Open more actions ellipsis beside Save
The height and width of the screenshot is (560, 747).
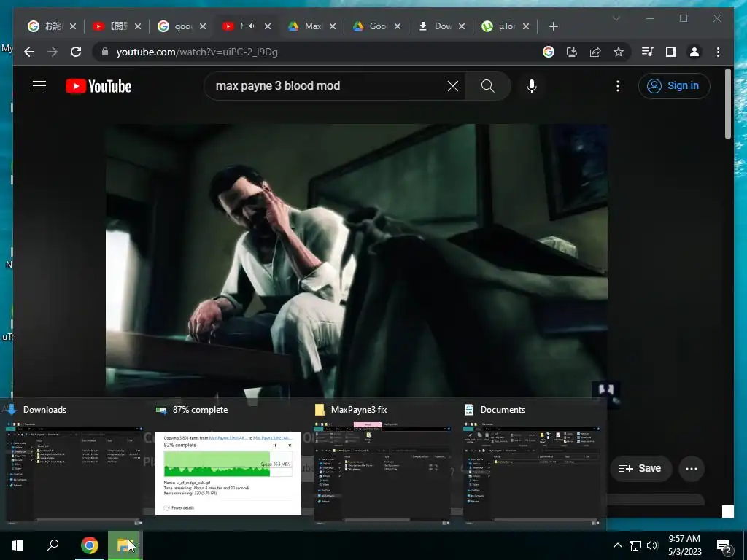(692, 469)
